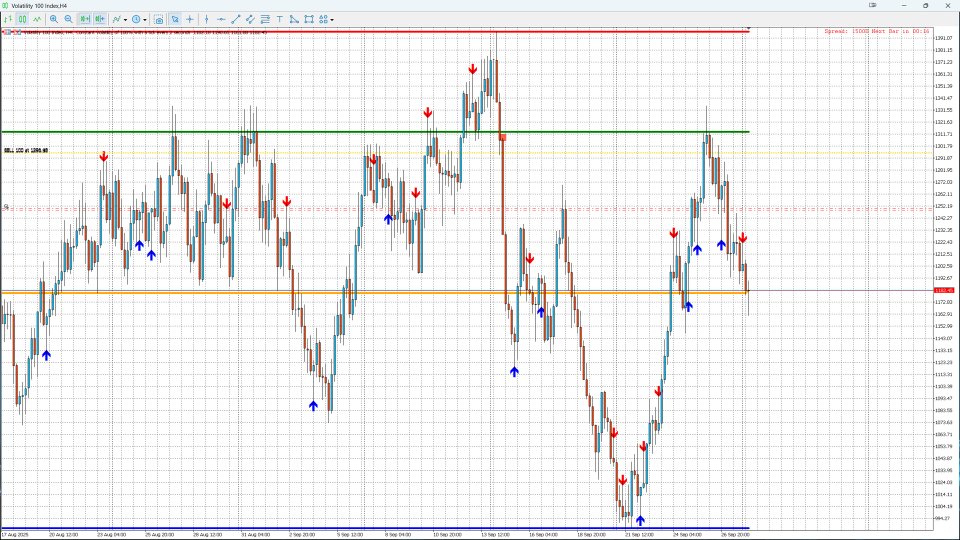Take a chart screenshot with camera icon
This screenshot has height=540, width=960.
[159, 20]
